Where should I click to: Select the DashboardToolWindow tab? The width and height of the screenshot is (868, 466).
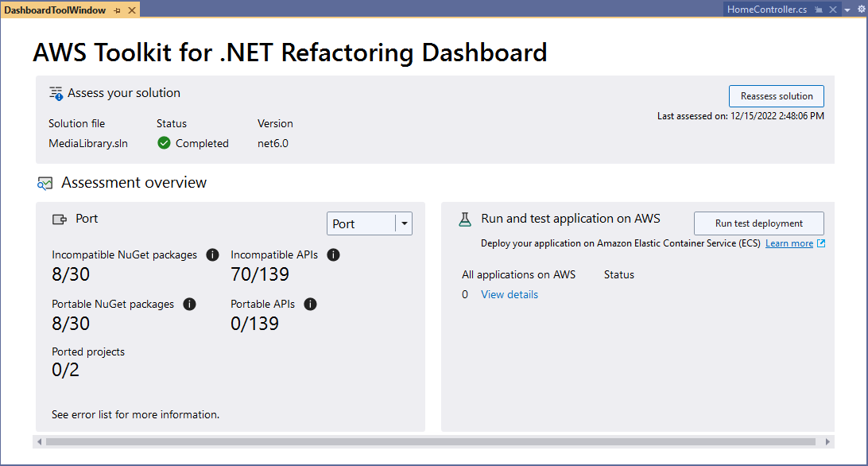tap(55, 10)
